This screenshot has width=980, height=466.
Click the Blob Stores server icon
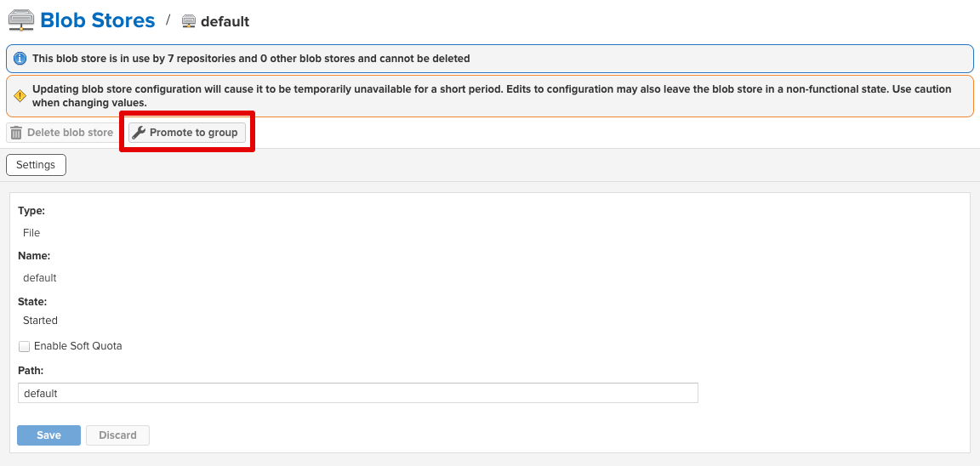click(20, 20)
